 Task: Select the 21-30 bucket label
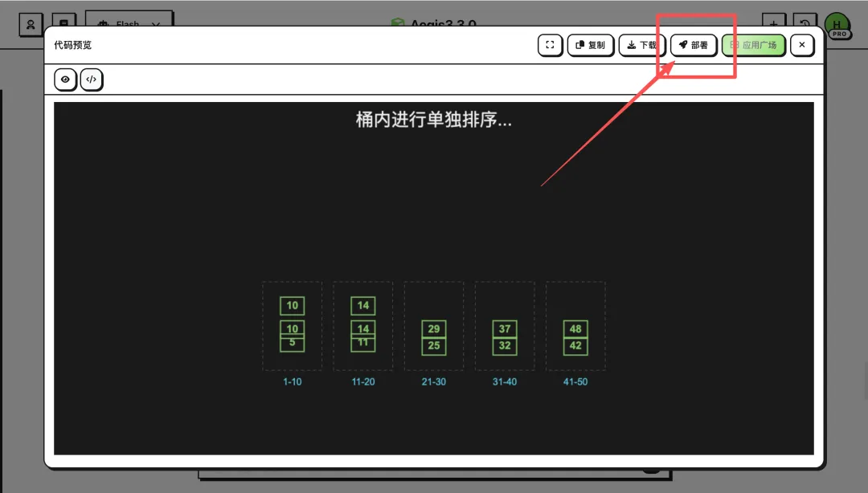(433, 381)
